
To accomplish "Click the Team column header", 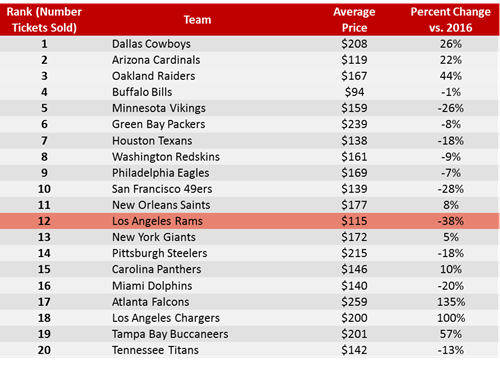I will click(197, 20).
